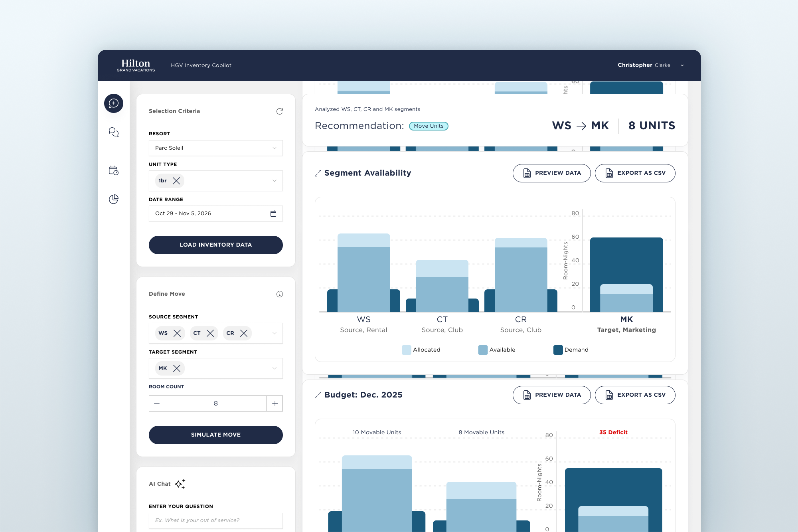798x532 pixels.
Task: Expand the Source Segment dropdown
Action: point(275,333)
